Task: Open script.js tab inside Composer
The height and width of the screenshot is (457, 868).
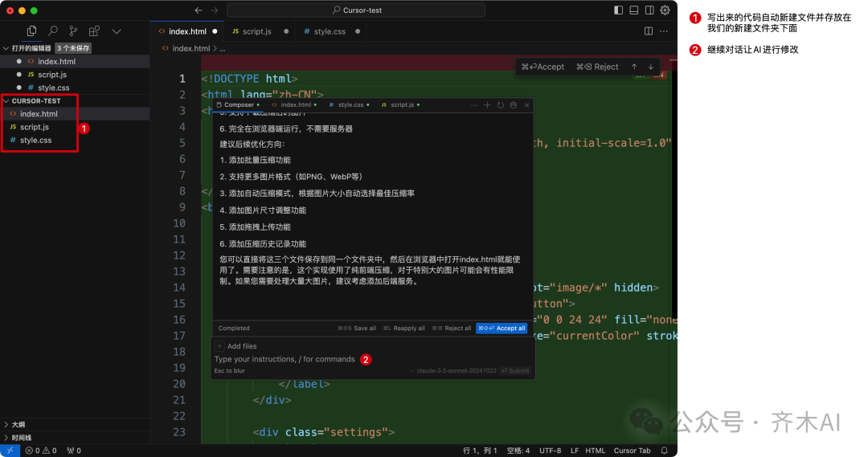Action: point(400,104)
